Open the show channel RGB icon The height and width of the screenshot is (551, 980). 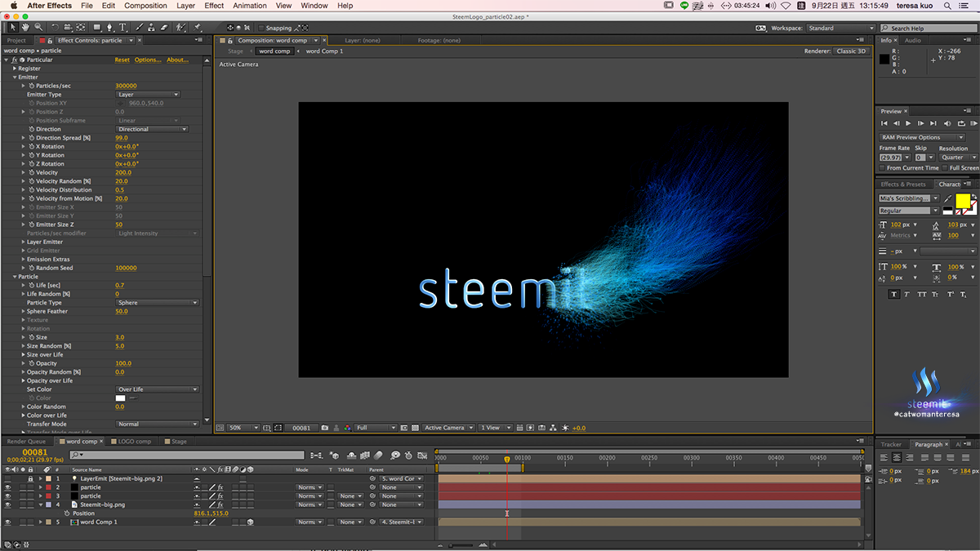tap(348, 428)
